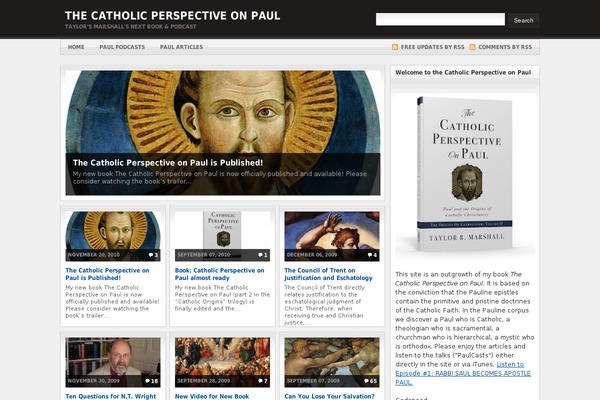Click comment bubble icon on November 30, 2009 post
The height and width of the screenshot is (400, 600).
coord(148,381)
